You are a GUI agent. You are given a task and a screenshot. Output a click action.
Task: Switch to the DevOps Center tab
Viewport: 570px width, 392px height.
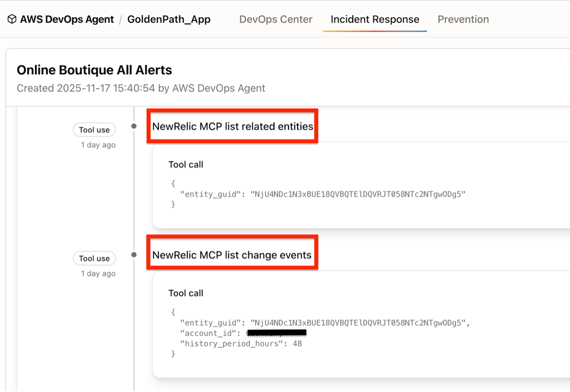coord(275,19)
